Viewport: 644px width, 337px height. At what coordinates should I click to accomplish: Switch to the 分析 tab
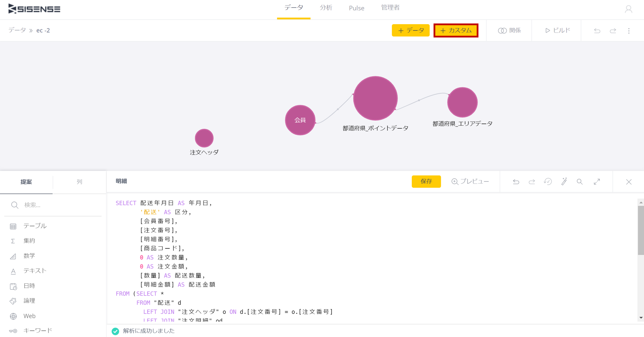(x=326, y=8)
